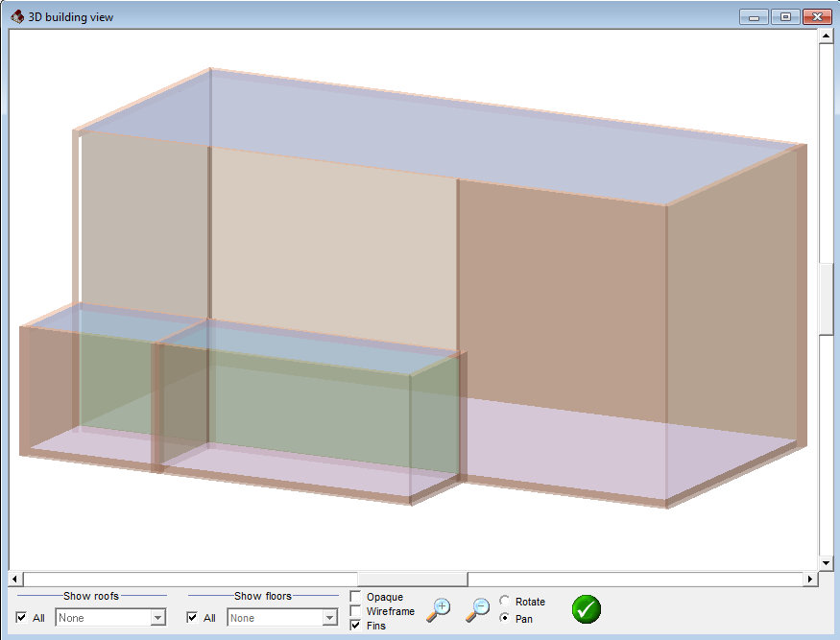Click the zoom in magnifier icon
Image resolution: width=840 pixels, height=640 pixels.
click(438, 610)
